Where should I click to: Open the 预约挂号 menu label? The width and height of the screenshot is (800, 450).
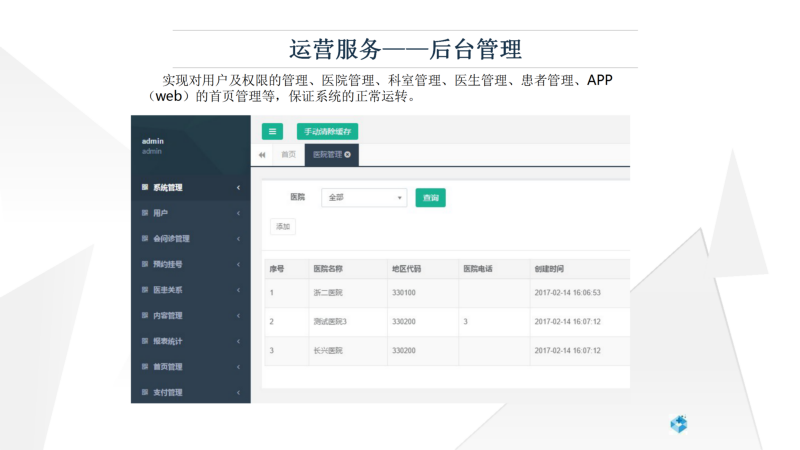click(x=168, y=264)
